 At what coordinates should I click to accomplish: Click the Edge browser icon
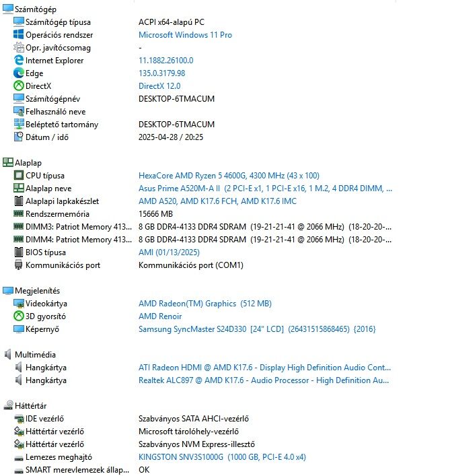click(x=18, y=73)
